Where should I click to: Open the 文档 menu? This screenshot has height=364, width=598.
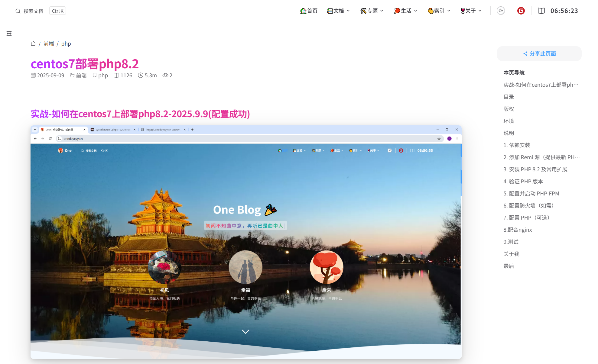point(339,11)
